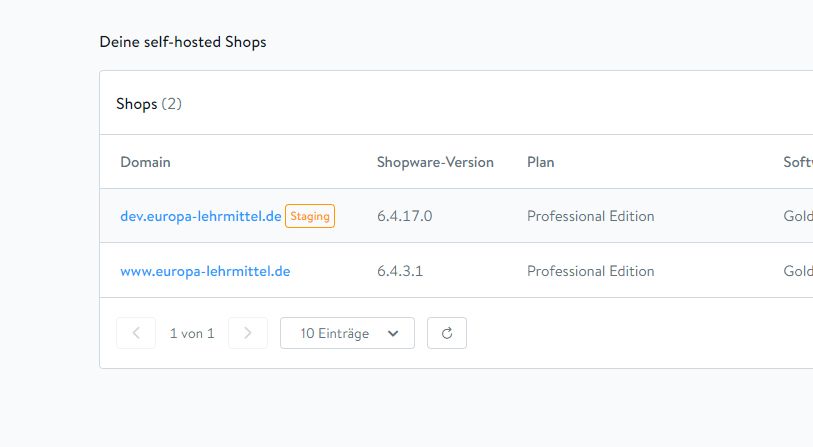Go to the previous page arrow
The height and width of the screenshot is (447, 813).
click(136, 333)
